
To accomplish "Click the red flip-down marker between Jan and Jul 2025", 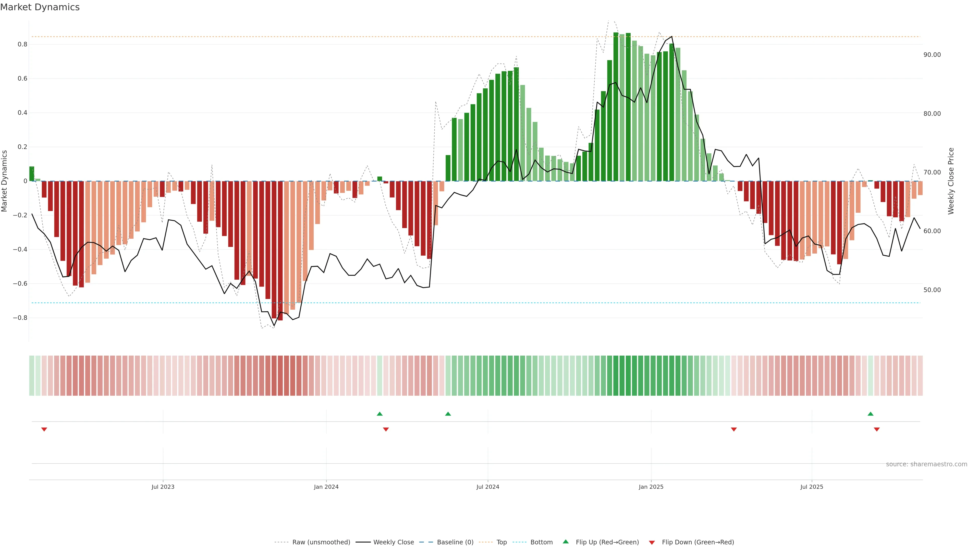I will 734,429.
